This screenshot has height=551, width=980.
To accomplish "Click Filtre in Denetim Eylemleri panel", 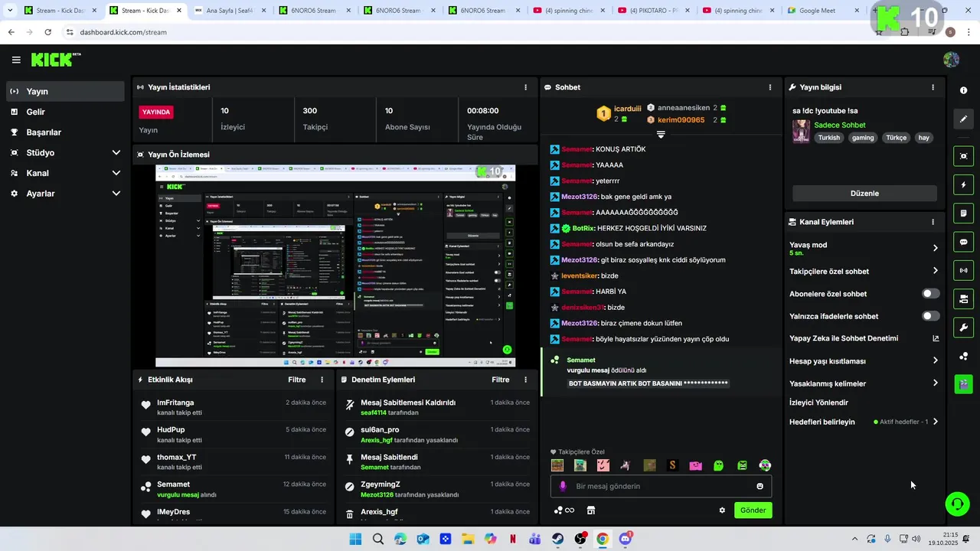I will (500, 380).
